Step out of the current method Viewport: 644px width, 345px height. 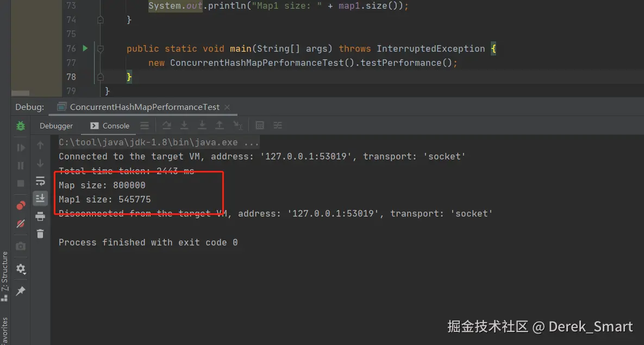(220, 126)
